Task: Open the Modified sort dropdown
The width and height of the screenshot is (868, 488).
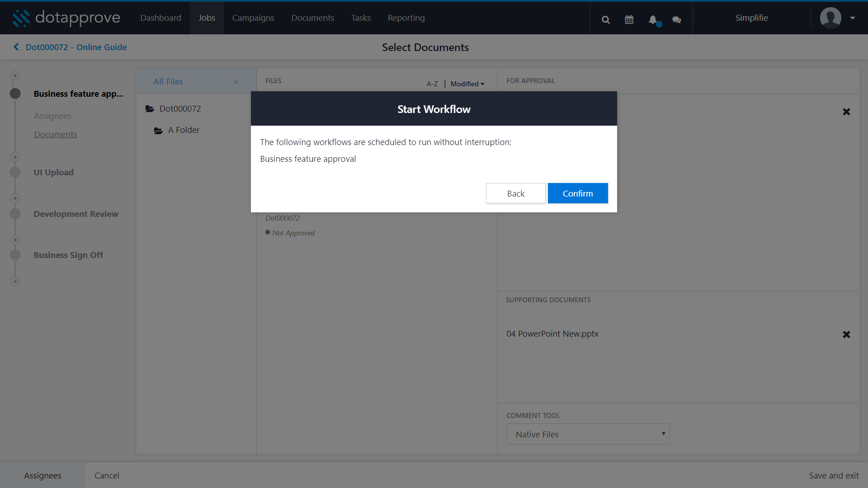Action: click(x=467, y=84)
